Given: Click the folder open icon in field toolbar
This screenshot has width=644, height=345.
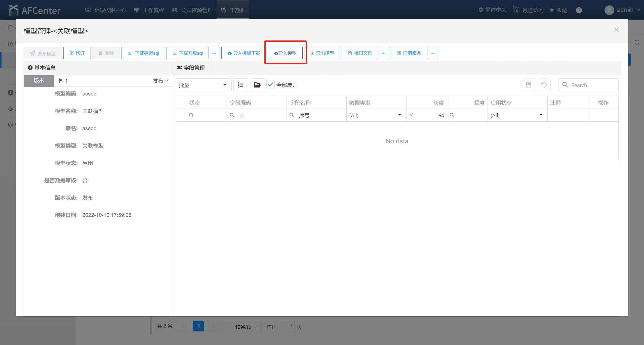Looking at the screenshot, I should coord(257,85).
